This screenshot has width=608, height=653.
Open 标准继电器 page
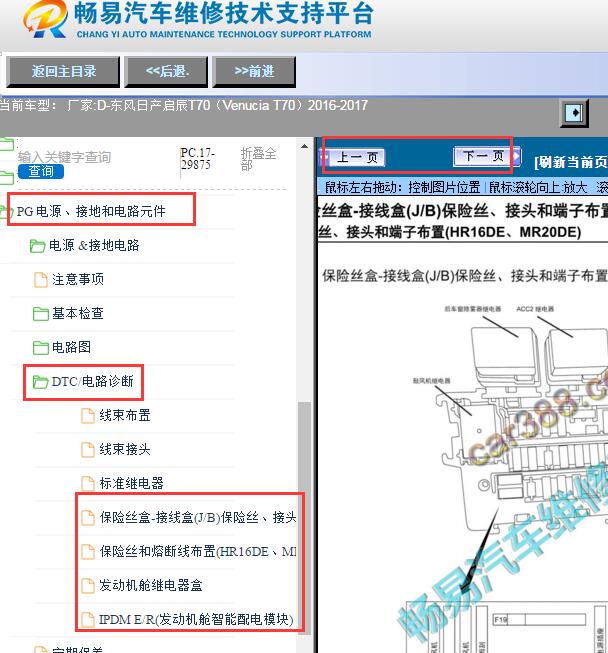(132, 484)
